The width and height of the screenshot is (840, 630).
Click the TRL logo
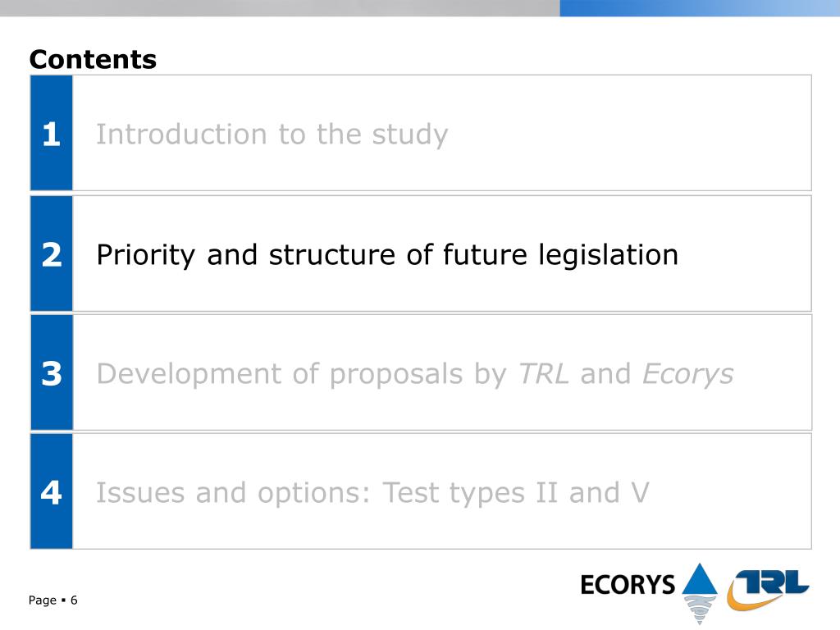click(768, 589)
